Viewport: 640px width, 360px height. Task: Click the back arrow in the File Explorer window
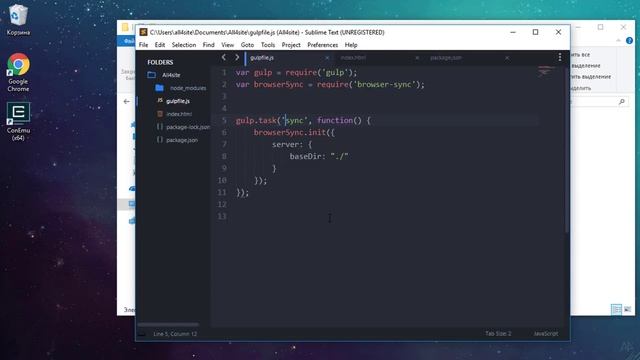coord(127,101)
